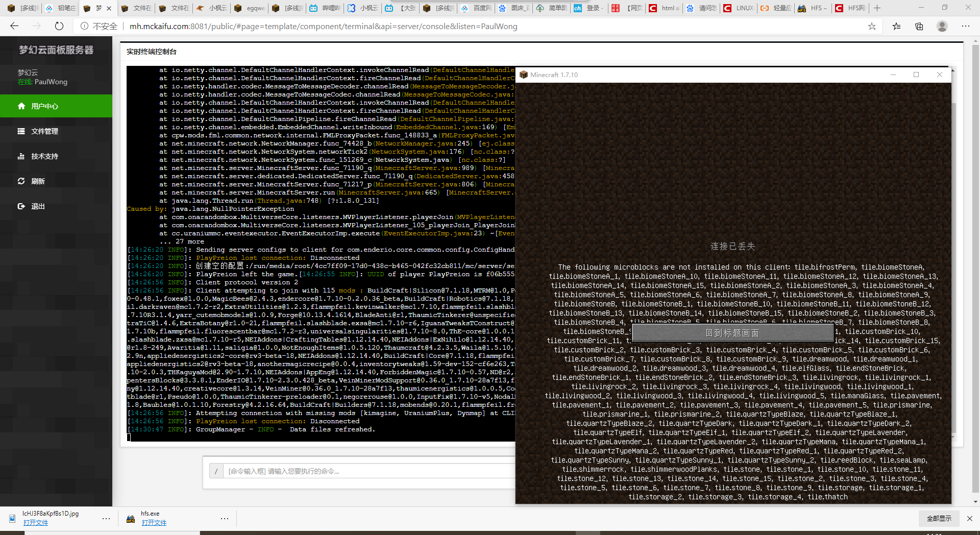
Task: Click the site info icon beside 不安全
Action: point(85,26)
